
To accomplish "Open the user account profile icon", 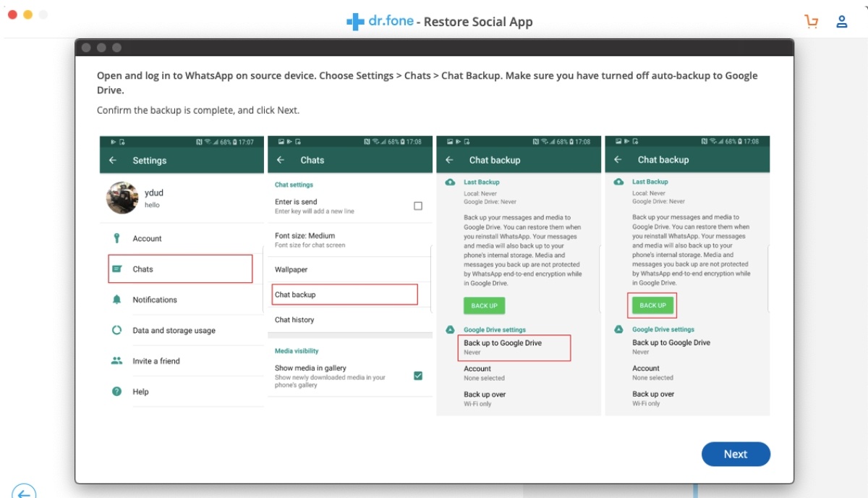I will (842, 21).
